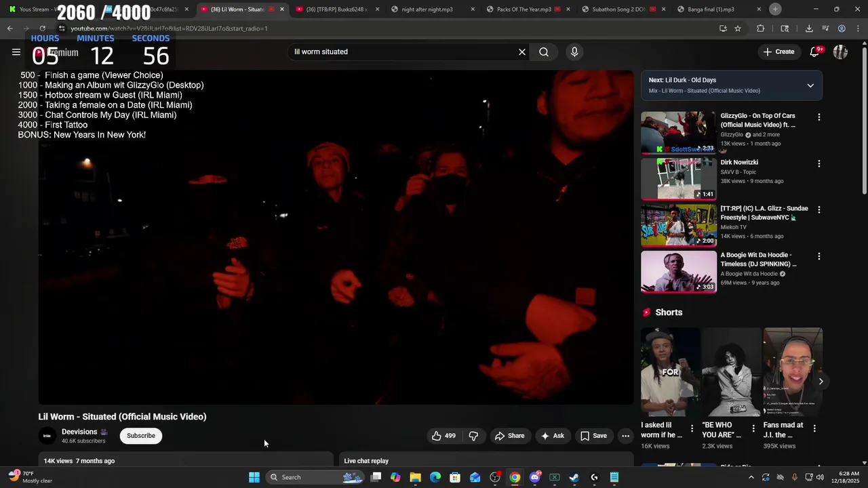Open the 'BE WHO YOU ARE' short
This screenshot has height=488, width=868.
click(732, 372)
